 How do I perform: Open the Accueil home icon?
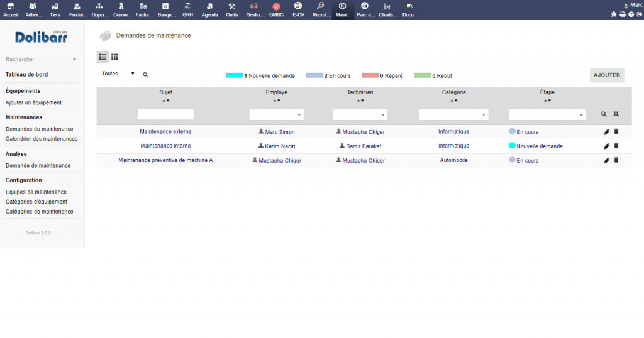point(11,9)
